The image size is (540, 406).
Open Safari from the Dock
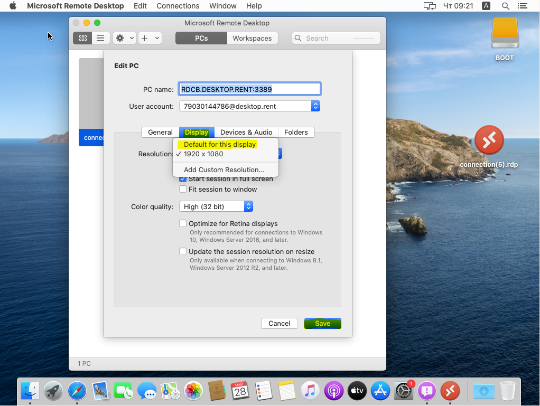pos(77,391)
